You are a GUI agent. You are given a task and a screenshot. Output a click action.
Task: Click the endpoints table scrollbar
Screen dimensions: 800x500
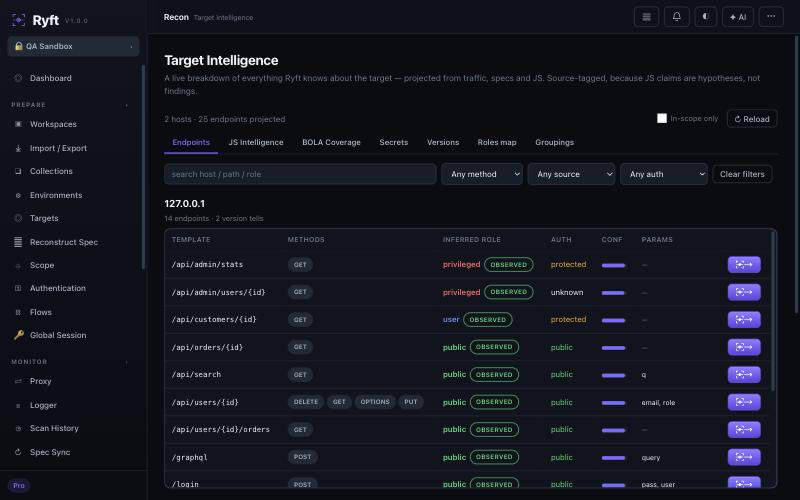point(772,311)
